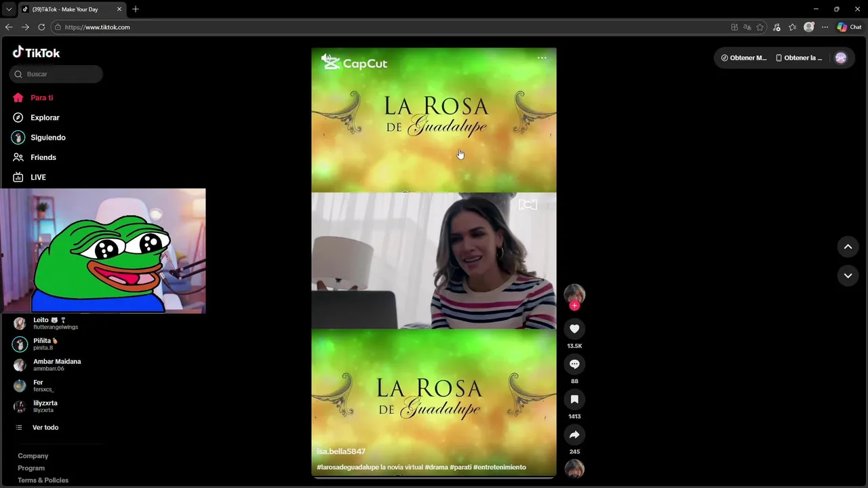Click the Obtener la ... app button
Screen dimensions: 868x488
[x=799, y=58]
